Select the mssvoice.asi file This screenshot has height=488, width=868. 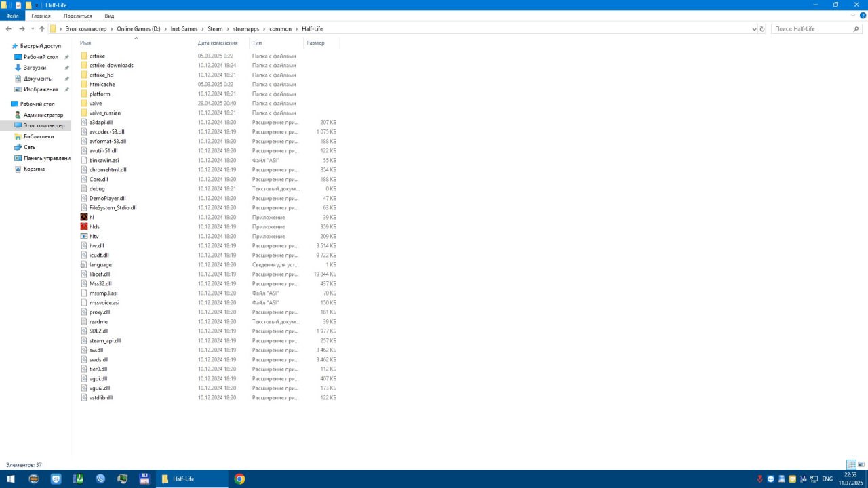tap(104, 302)
